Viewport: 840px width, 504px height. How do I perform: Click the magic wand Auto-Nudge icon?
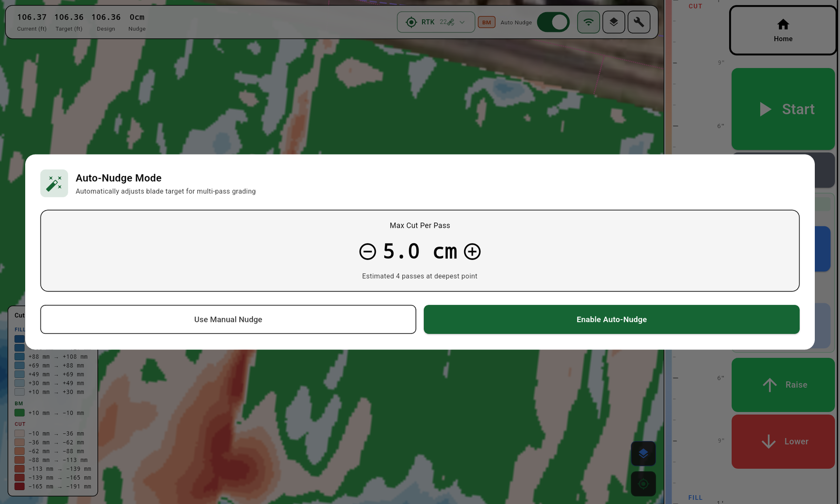point(54,183)
